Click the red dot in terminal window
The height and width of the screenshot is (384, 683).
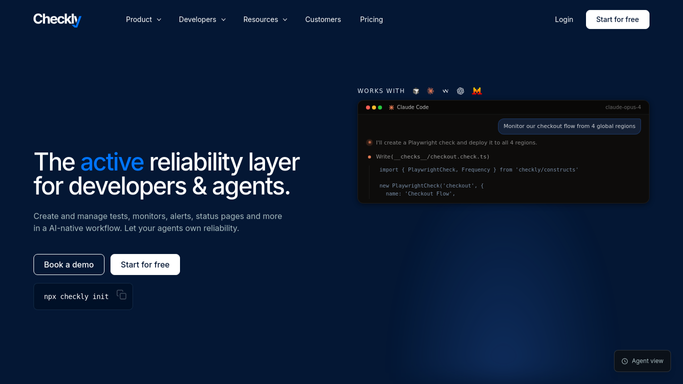tap(368, 108)
